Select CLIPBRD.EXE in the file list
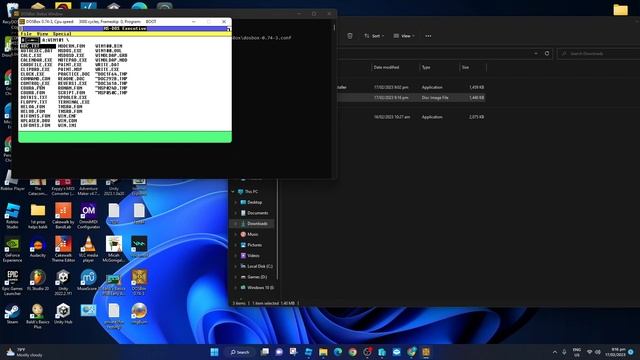 pyautogui.click(x=35, y=69)
